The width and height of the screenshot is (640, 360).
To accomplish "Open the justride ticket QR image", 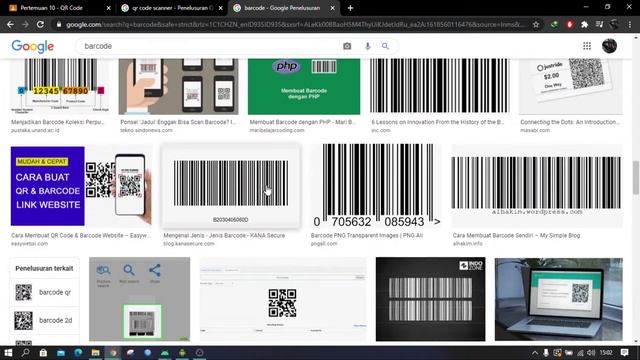I will tap(571, 86).
